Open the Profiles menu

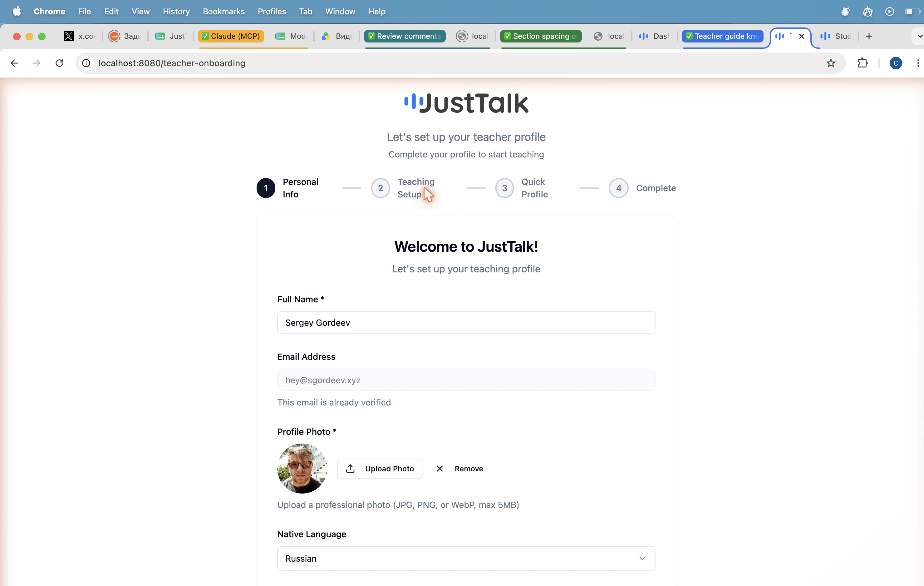tap(272, 12)
